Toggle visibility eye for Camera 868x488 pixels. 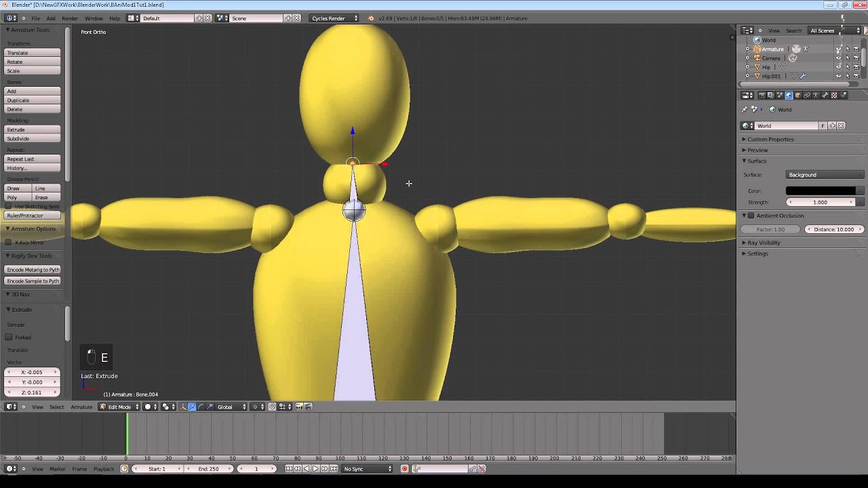[x=838, y=58]
